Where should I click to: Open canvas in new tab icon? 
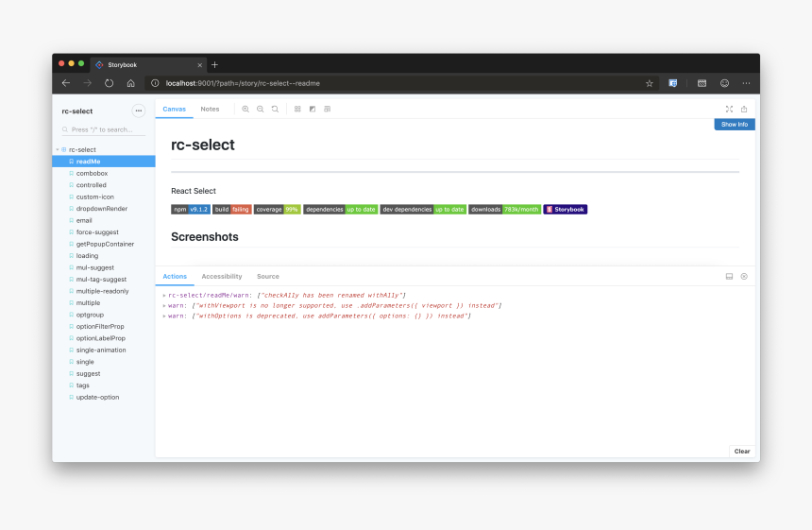(x=744, y=109)
